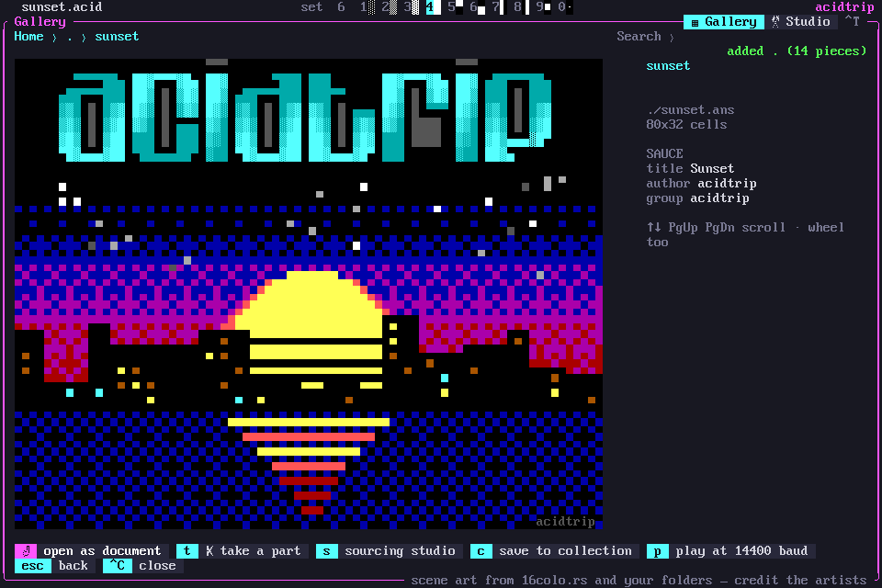The width and height of the screenshot is (882, 588).
Task: Select glyph slot 1 light shade
Action: pos(367,7)
